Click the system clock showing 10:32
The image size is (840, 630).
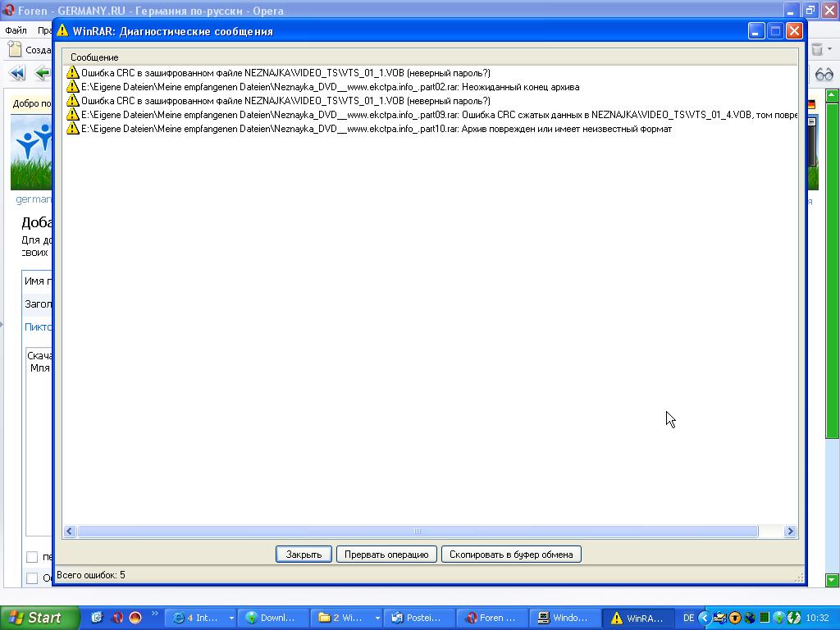point(817,618)
